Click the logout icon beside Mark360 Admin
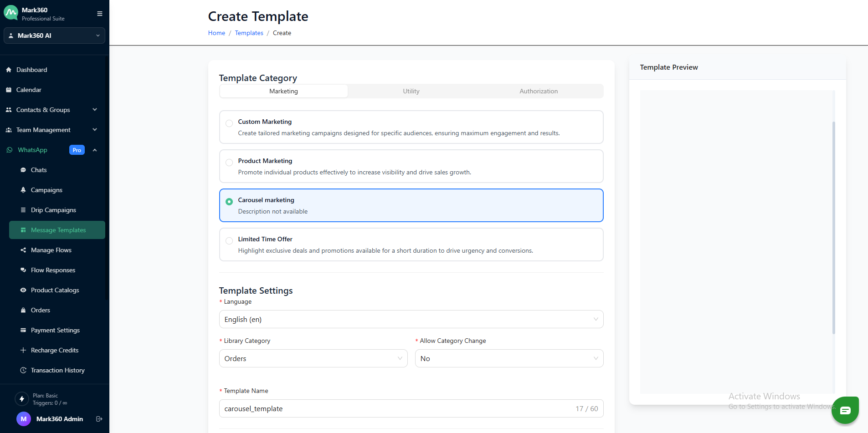This screenshot has height=433, width=868. 99,419
